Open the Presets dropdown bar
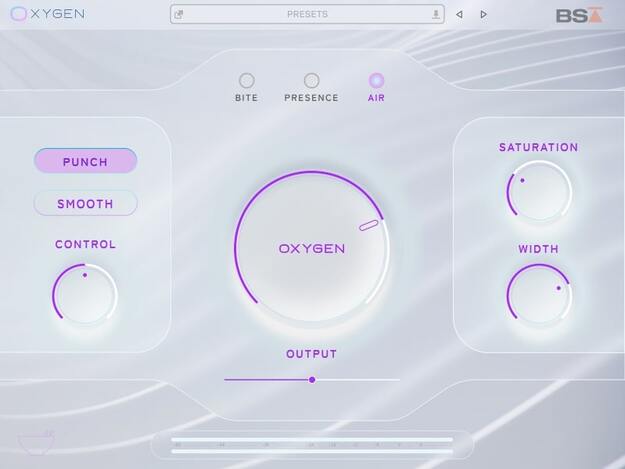 (307, 14)
